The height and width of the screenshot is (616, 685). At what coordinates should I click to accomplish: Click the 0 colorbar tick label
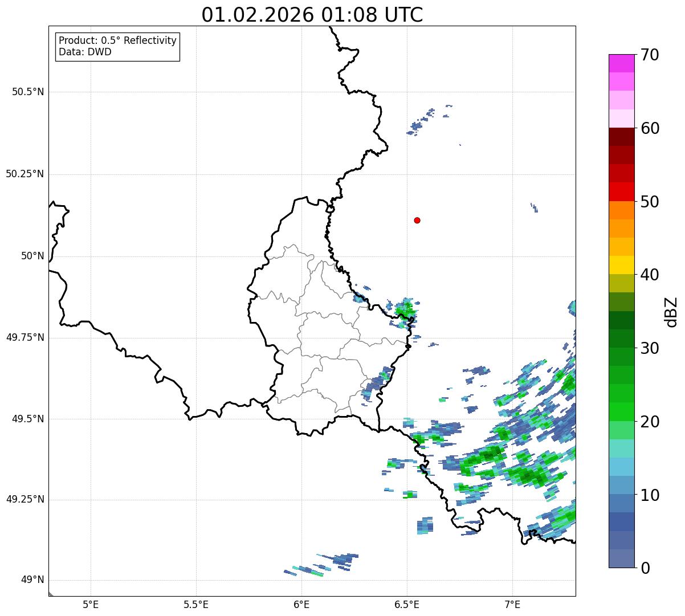coord(645,568)
